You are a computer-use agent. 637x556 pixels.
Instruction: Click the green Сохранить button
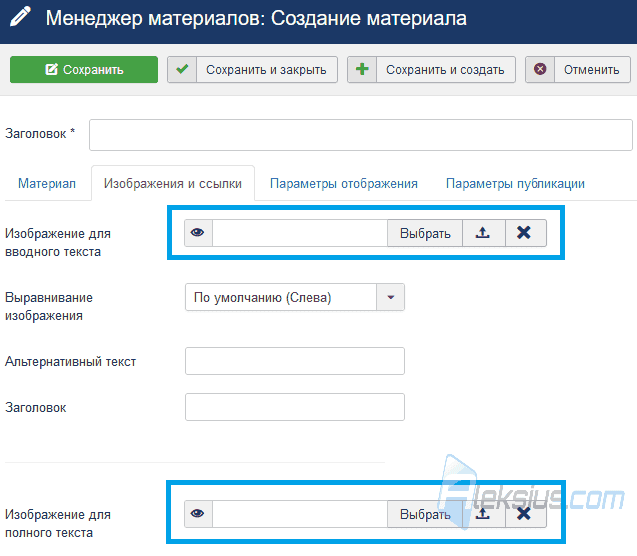[84, 69]
